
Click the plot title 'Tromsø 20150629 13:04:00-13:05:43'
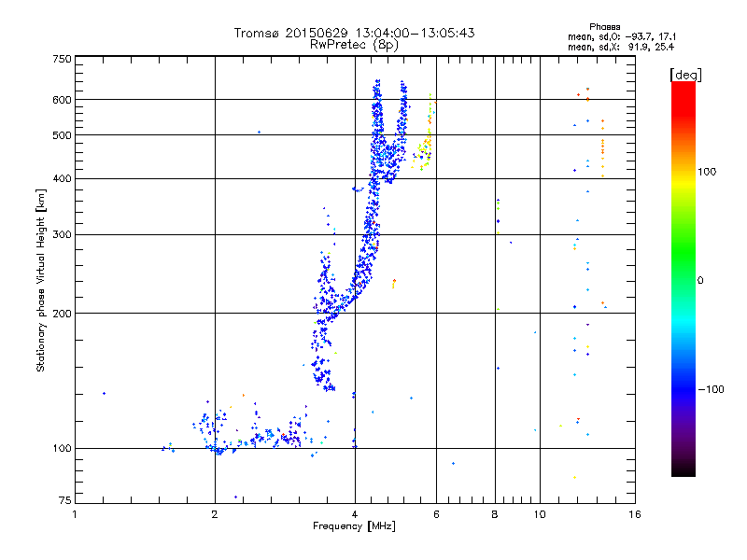pyautogui.click(x=354, y=33)
